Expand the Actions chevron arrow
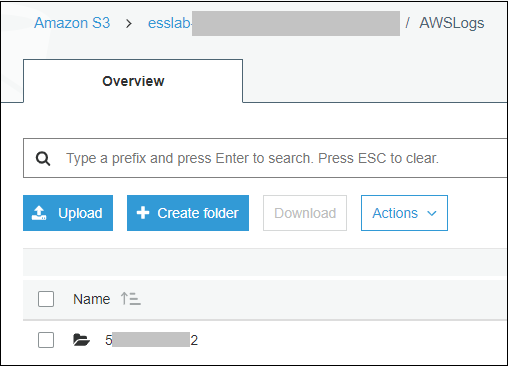The width and height of the screenshot is (508, 366). pyautogui.click(x=432, y=214)
